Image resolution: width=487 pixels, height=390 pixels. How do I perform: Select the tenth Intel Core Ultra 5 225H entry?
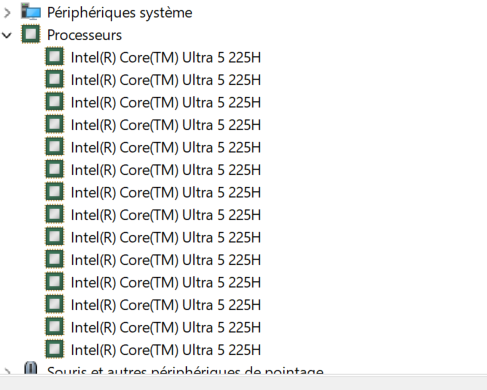[166, 260]
